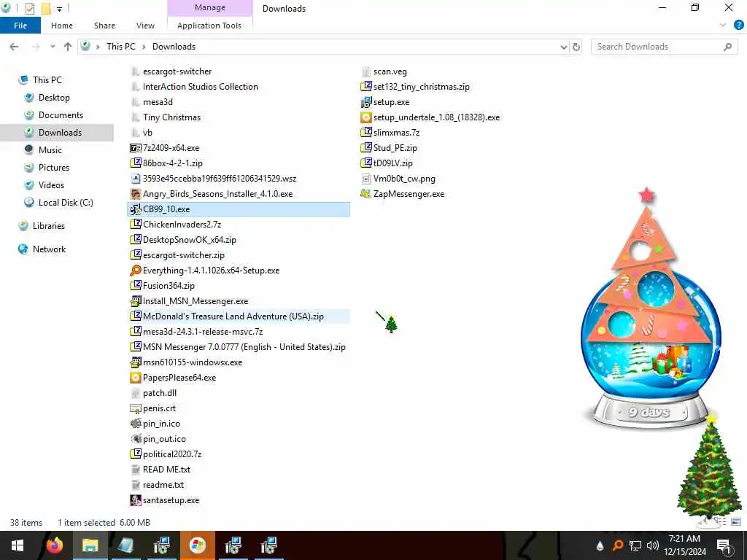The image size is (747, 560).
Task: Open the Share ribbon tab
Action: pyautogui.click(x=104, y=26)
